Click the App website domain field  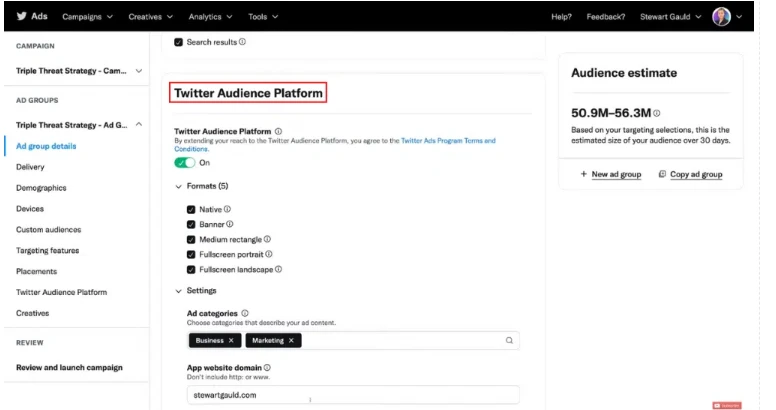[x=353, y=395]
